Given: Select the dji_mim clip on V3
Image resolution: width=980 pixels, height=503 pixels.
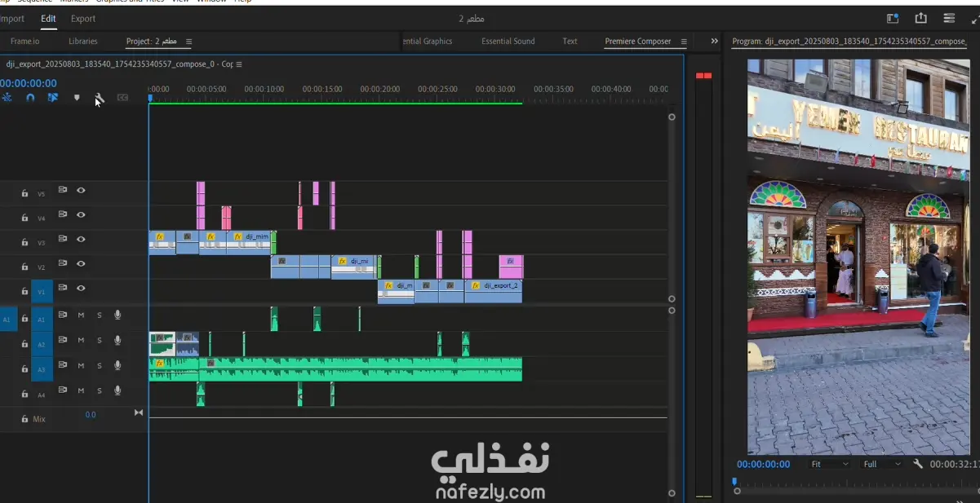Looking at the screenshot, I should [x=249, y=242].
